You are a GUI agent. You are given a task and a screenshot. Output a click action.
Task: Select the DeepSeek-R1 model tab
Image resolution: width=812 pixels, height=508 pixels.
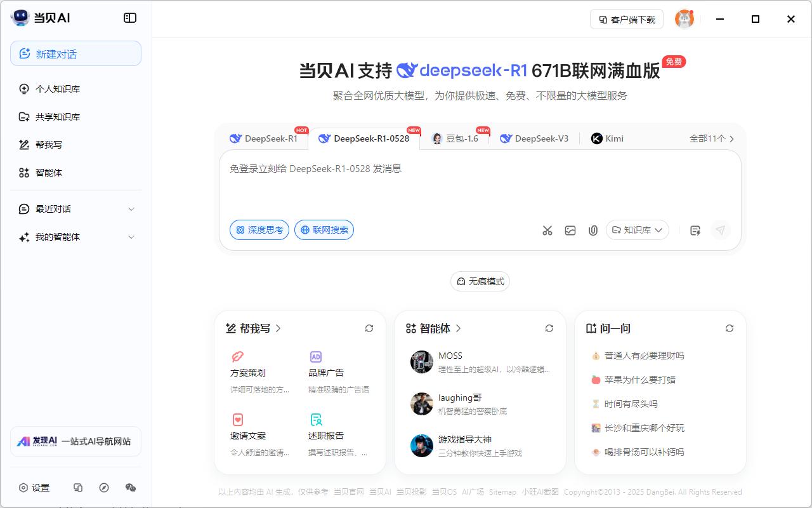(x=264, y=138)
